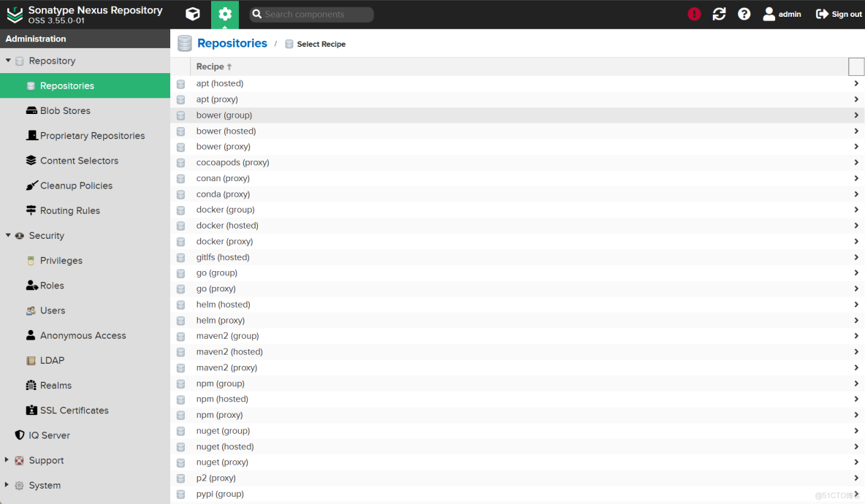Sign out of Nexus

coord(839,14)
